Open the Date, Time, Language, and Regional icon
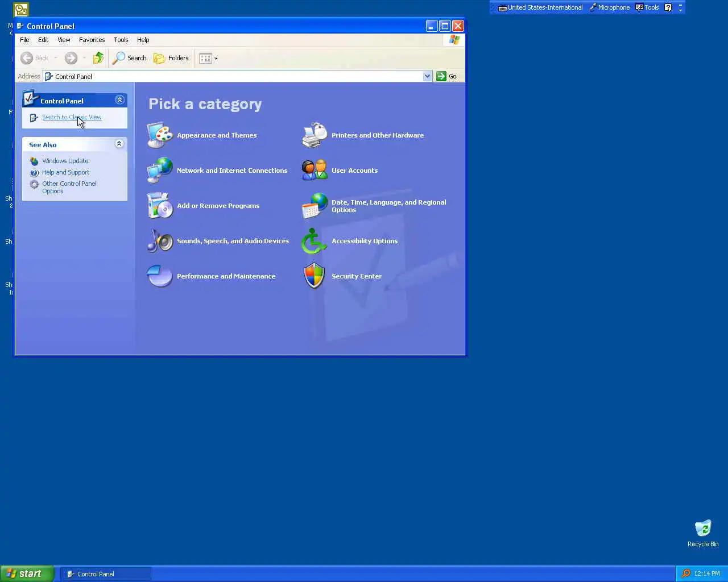The width and height of the screenshot is (728, 582). pyautogui.click(x=315, y=206)
